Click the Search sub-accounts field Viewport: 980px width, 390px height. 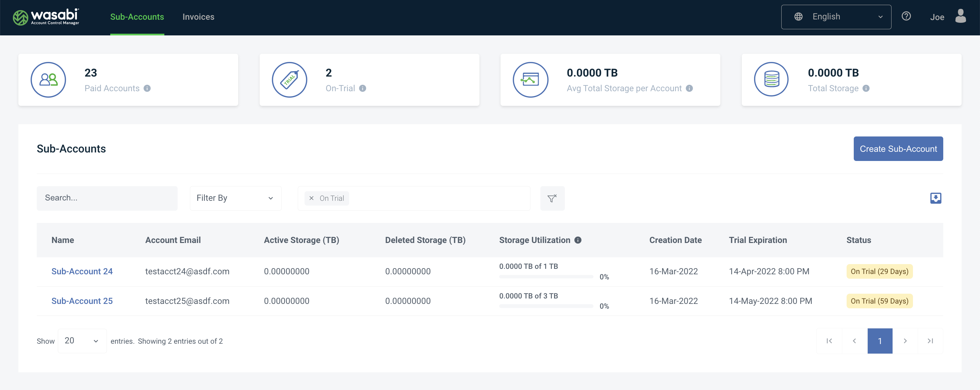pyautogui.click(x=107, y=198)
